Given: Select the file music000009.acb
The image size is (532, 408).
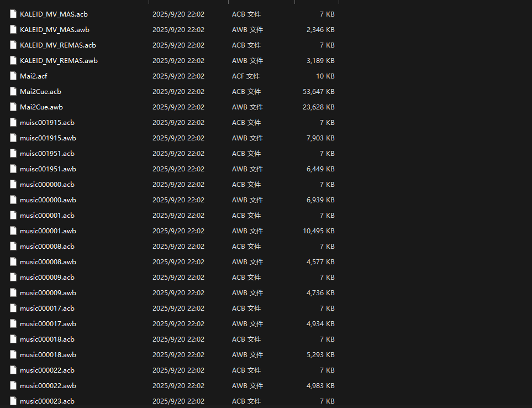Looking at the screenshot, I should [x=47, y=277].
